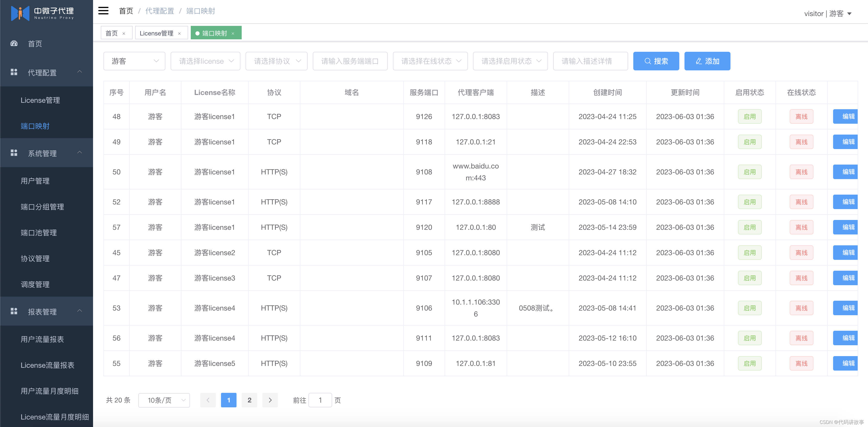Edit row 48 with port 9126
This screenshot has height=427, width=868.
tap(845, 116)
